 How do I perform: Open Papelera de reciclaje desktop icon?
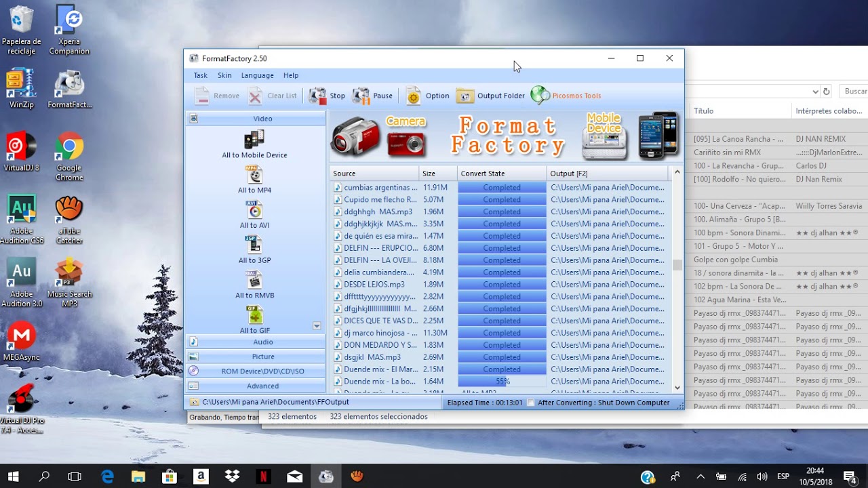click(21, 30)
